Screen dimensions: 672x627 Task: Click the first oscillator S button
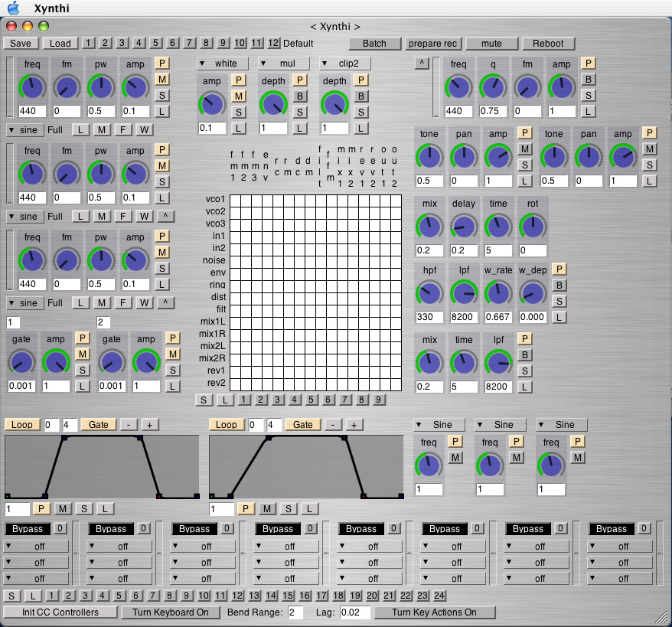pos(162,95)
